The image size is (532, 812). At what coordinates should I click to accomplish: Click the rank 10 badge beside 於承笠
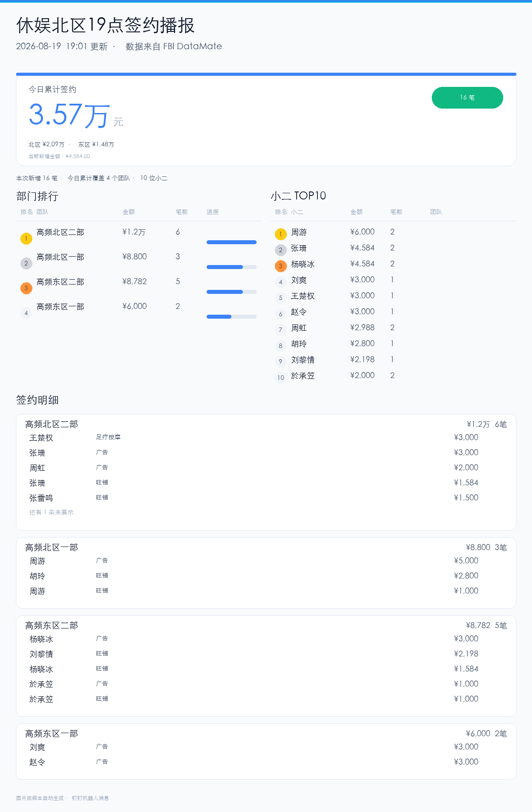click(281, 378)
